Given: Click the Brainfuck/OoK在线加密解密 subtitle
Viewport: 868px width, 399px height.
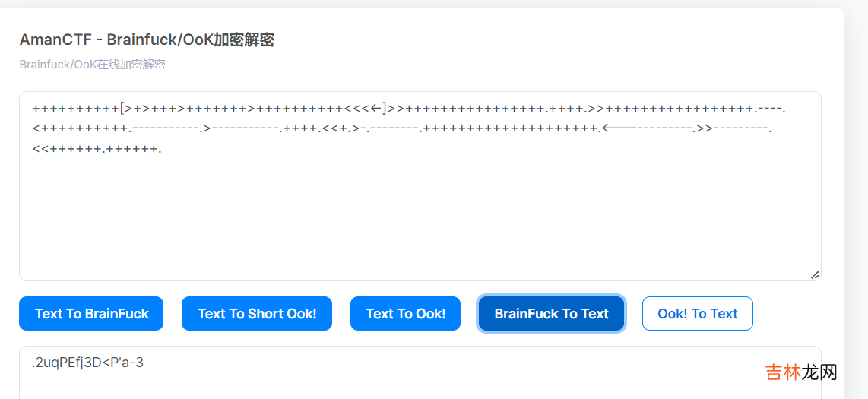Looking at the screenshot, I should coord(92,65).
